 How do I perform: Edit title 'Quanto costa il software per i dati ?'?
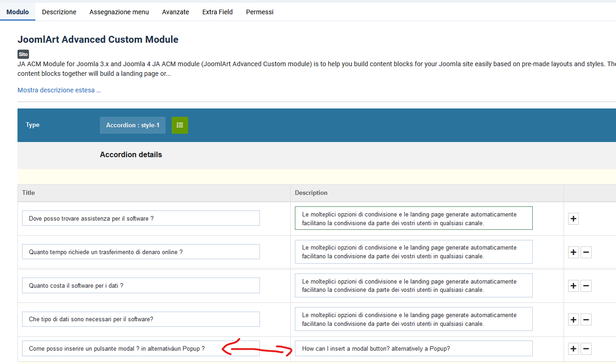[x=141, y=285]
